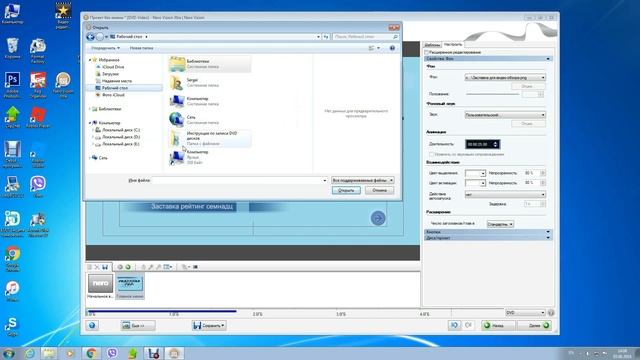
Task: Collapse the Свойства: Фон section
Action: click(488, 59)
